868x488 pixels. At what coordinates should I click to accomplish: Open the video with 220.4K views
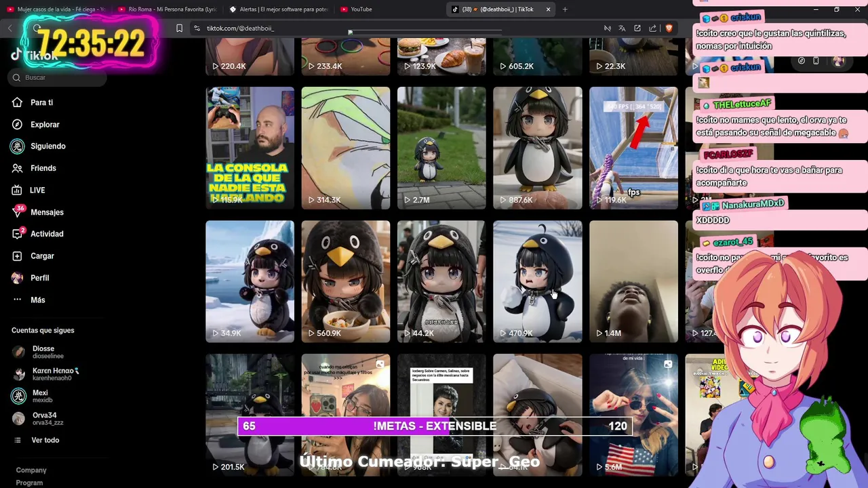(250, 56)
